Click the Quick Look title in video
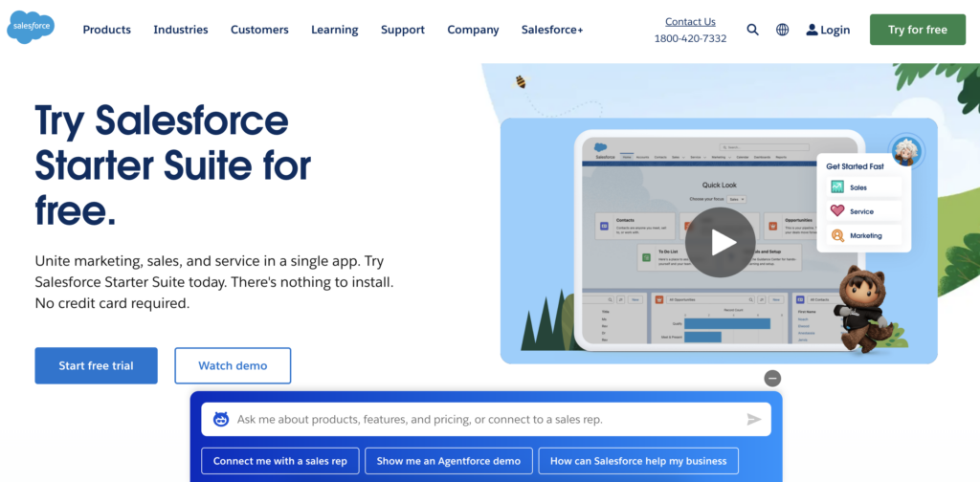This screenshot has height=482, width=980. (720, 185)
